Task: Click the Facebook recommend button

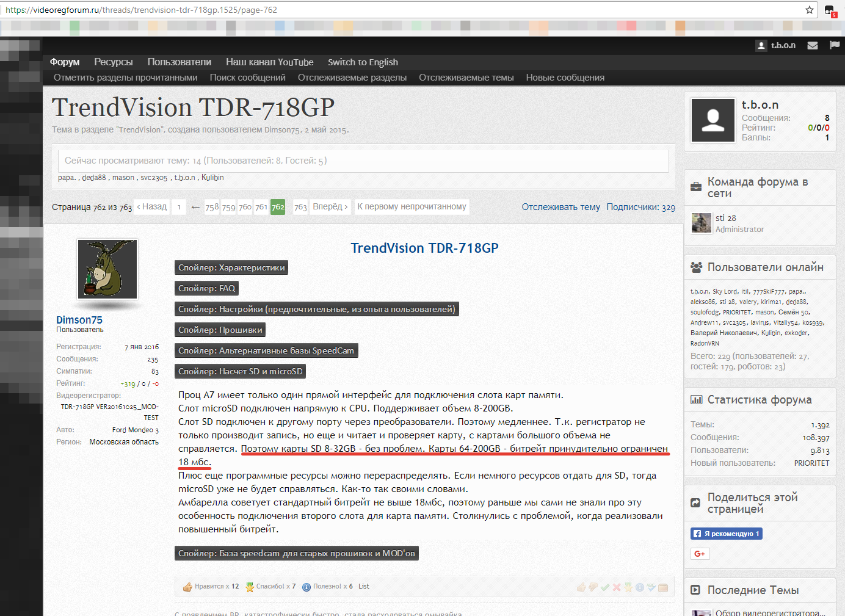Action: (726, 534)
